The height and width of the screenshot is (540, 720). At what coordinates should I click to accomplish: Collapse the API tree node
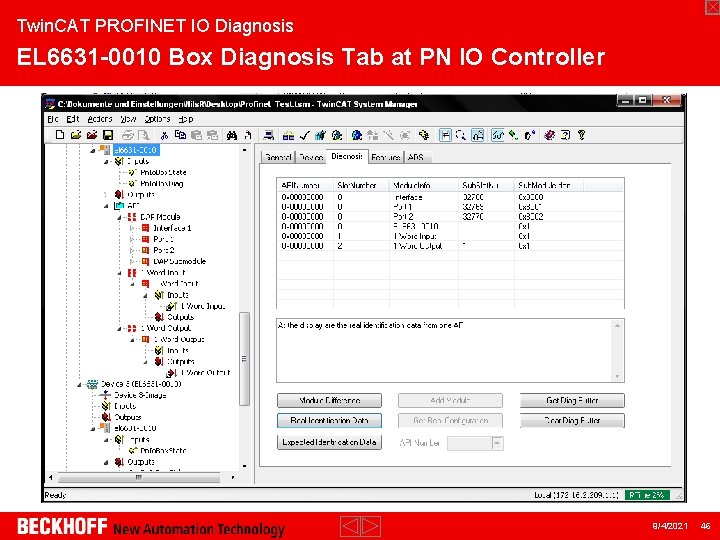[x=106, y=206]
